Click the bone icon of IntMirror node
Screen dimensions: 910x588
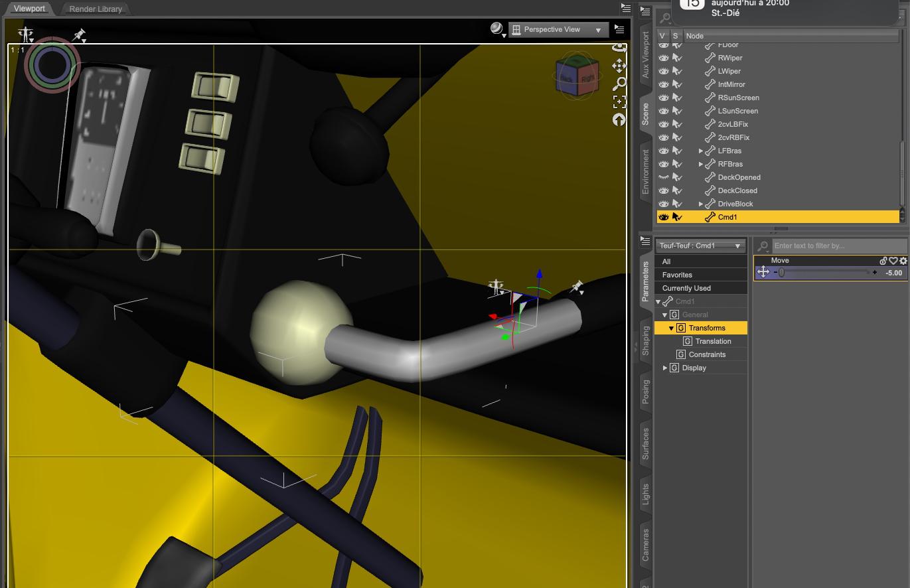click(x=710, y=84)
